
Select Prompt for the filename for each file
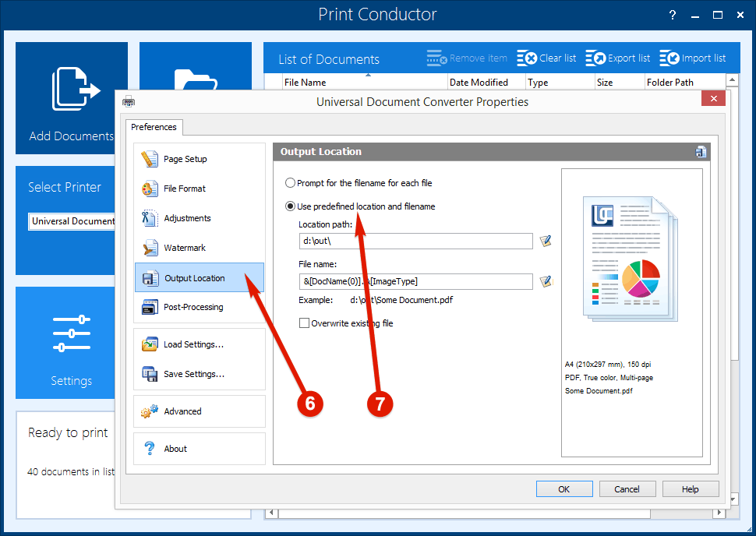pos(359,183)
